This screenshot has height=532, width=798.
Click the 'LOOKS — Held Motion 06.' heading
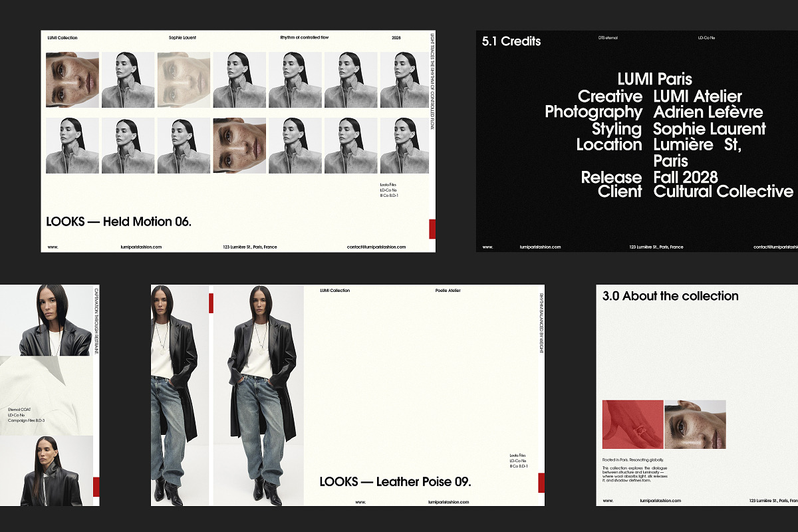tap(119, 221)
